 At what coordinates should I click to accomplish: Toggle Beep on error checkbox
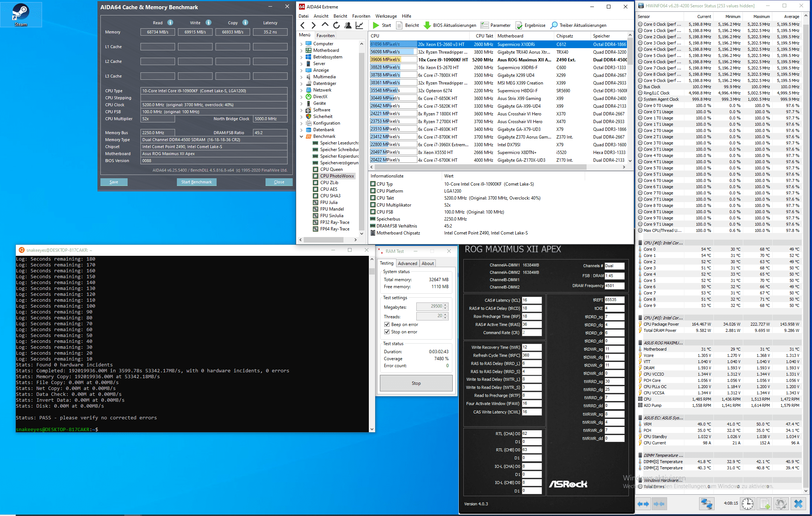coord(387,325)
